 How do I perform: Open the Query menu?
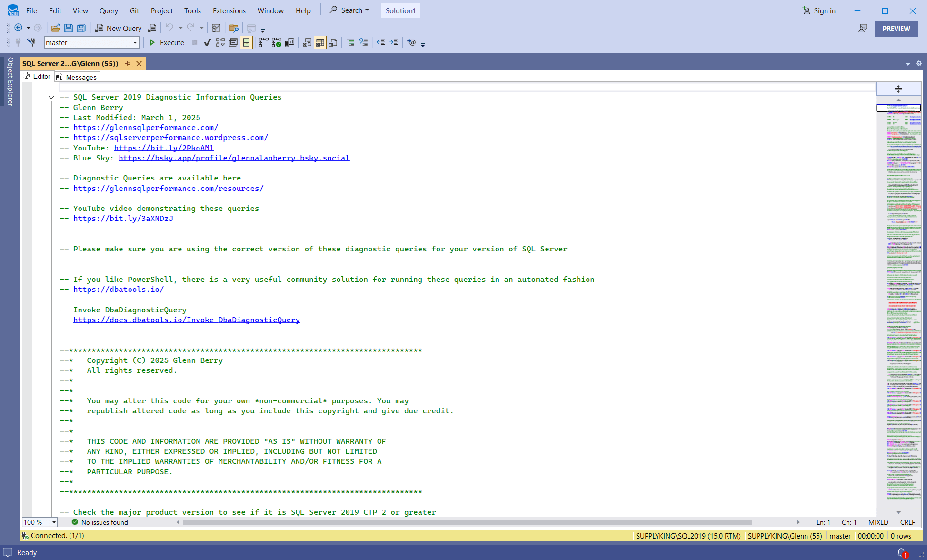pos(109,10)
